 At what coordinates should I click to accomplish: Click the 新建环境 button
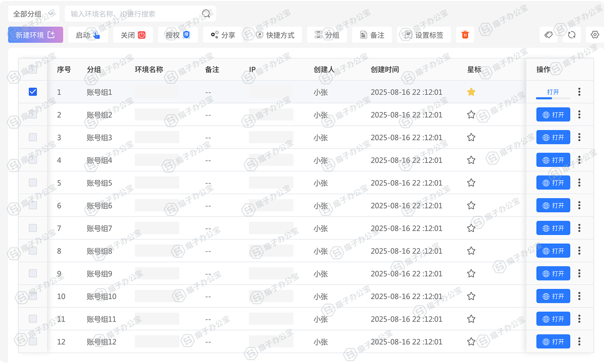pyautogui.click(x=35, y=35)
